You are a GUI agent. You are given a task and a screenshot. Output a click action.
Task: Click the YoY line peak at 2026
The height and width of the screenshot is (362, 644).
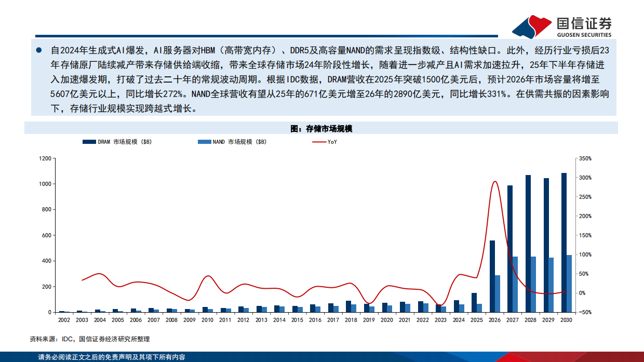click(x=495, y=181)
